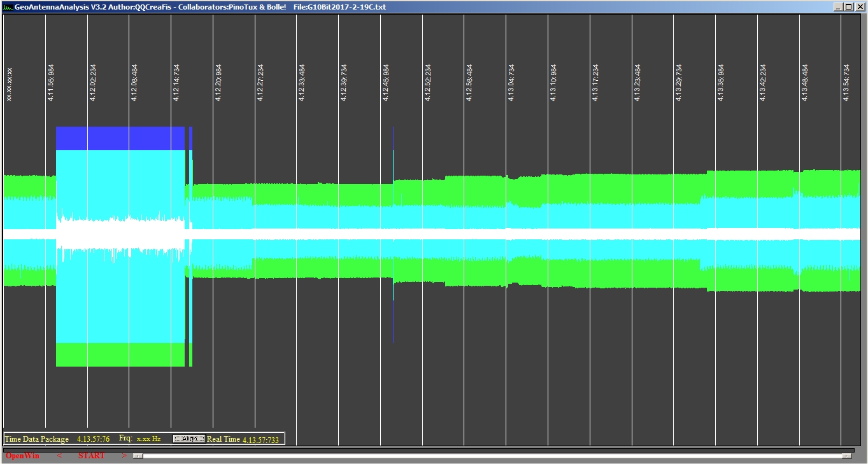This screenshot has width=868, height=464.
Task: Click the red '>' step-forward control
Action: tap(124, 456)
